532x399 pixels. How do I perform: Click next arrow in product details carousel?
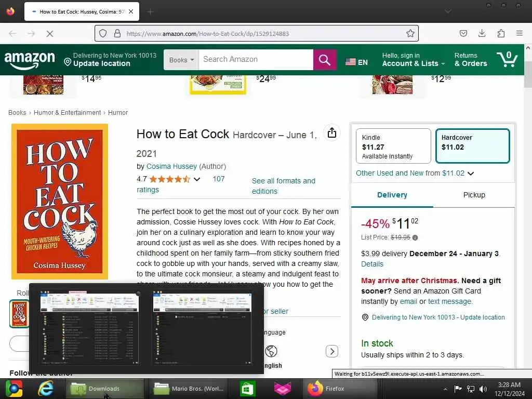click(x=332, y=351)
